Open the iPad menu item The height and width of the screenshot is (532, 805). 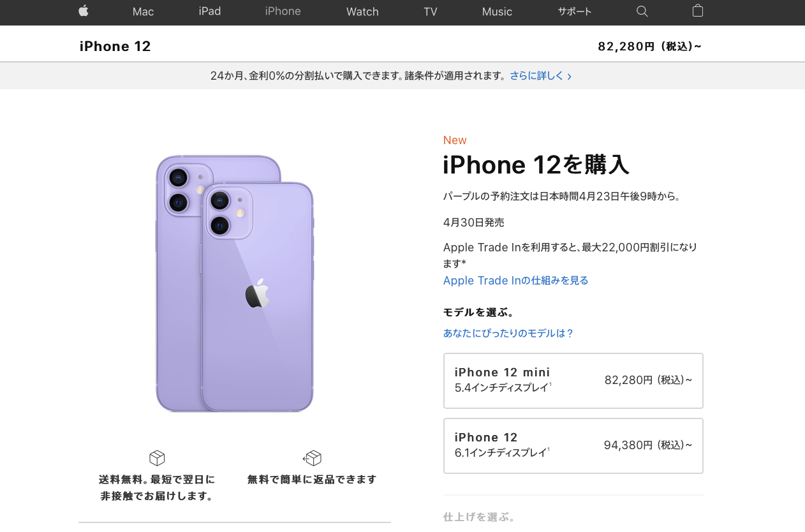pyautogui.click(x=210, y=11)
